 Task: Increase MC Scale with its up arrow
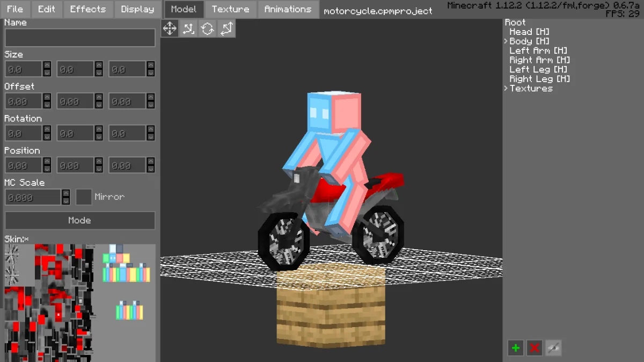tap(66, 193)
